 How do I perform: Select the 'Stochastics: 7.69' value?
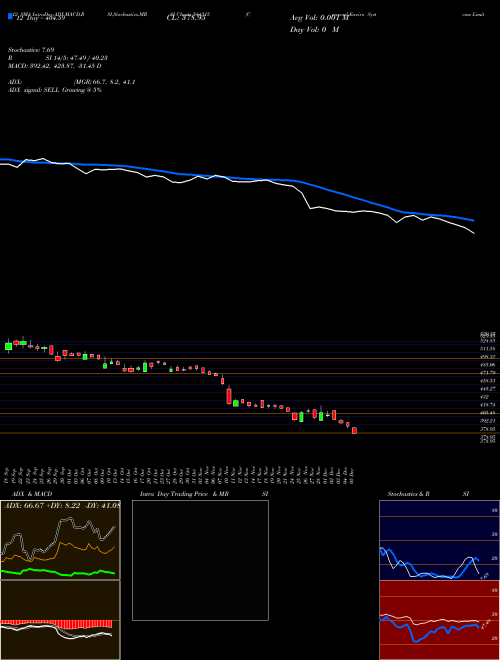(x=31, y=50)
